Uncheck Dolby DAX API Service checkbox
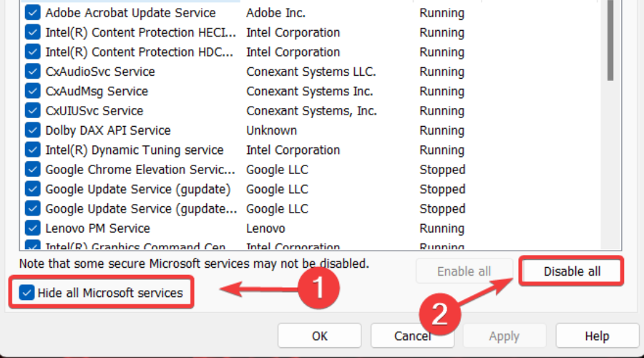Screen dimensions: 644x358 click(32, 130)
